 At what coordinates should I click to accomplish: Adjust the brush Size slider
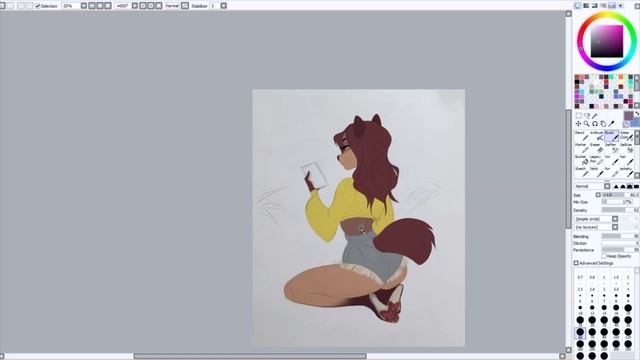tap(620, 195)
